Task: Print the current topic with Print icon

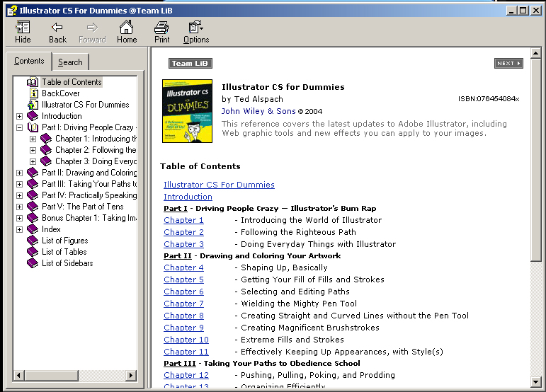Action: (162, 32)
